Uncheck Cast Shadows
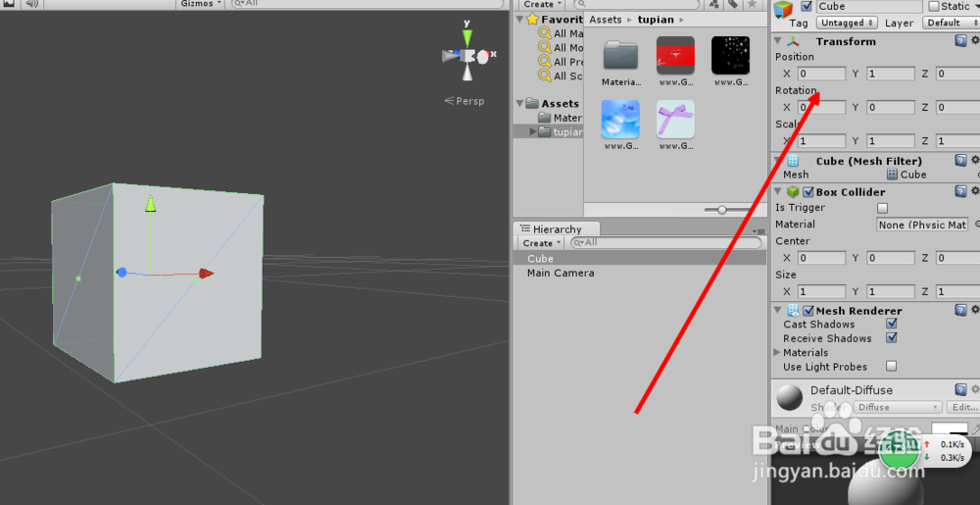This screenshot has height=505, width=980. pos(892,324)
